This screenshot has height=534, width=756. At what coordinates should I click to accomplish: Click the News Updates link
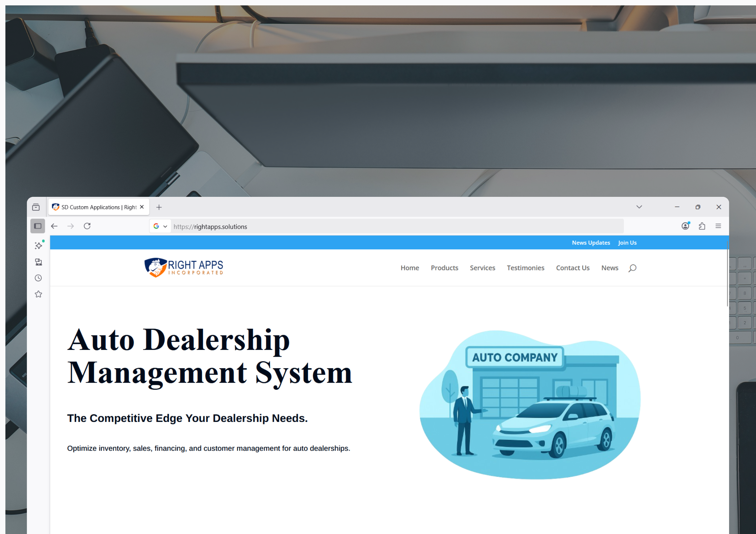tap(591, 243)
